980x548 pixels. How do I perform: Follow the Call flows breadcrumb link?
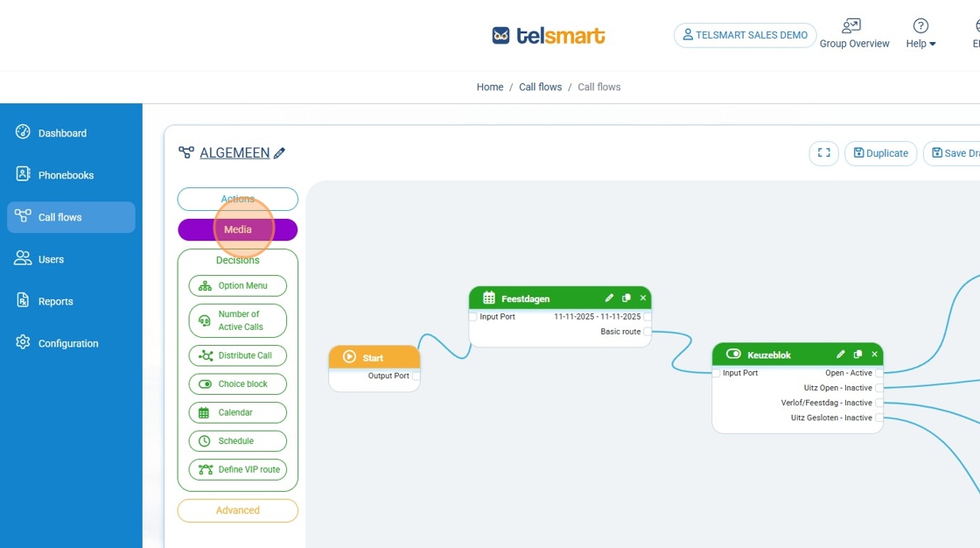click(x=540, y=87)
